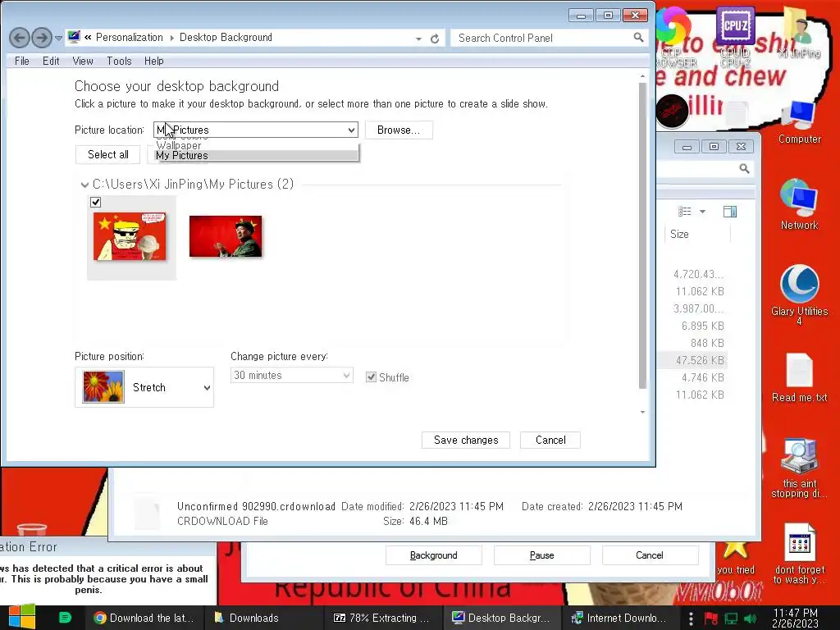Open the Computer desktop icon
The image size is (840, 630).
click(x=799, y=122)
